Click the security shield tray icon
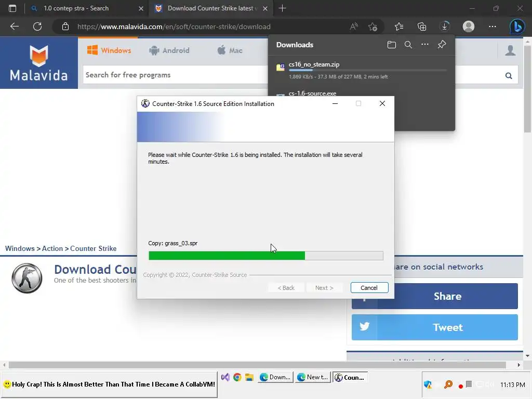532x399 pixels. [x=428, y=384]
